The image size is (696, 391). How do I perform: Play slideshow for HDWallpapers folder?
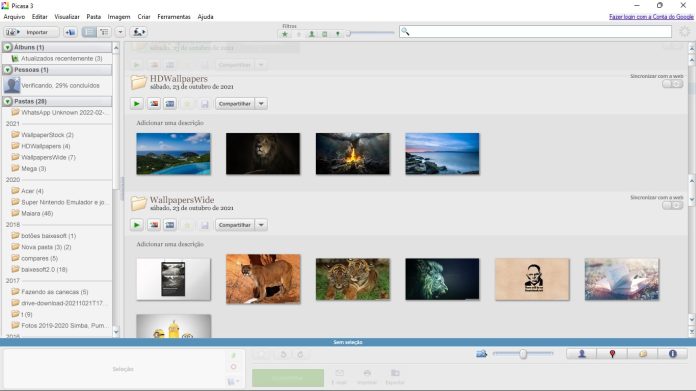(137, 103)
